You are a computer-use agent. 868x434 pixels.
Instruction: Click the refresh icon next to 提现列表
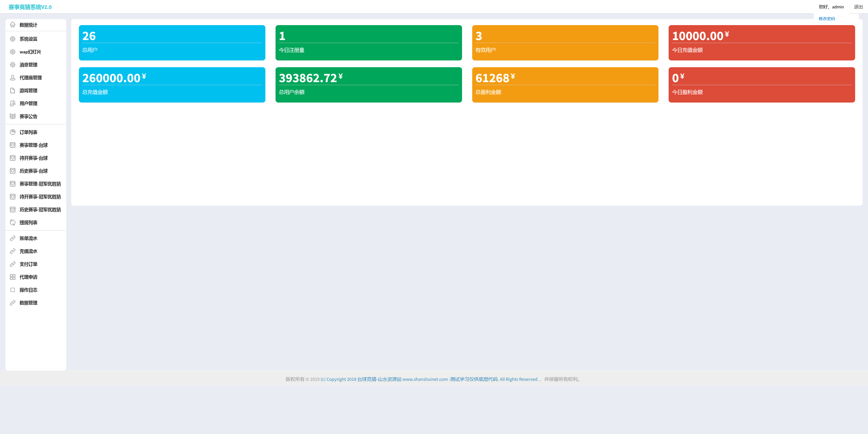[x=12, y=223]
